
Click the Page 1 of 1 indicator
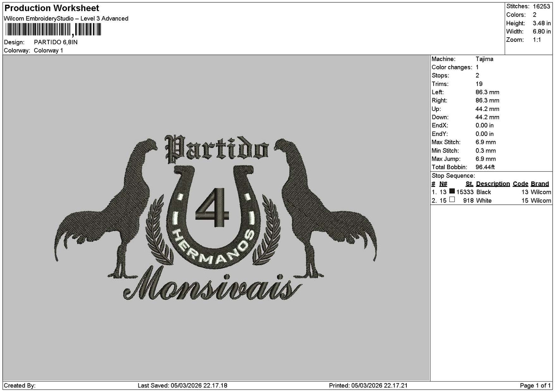point(535,385)
